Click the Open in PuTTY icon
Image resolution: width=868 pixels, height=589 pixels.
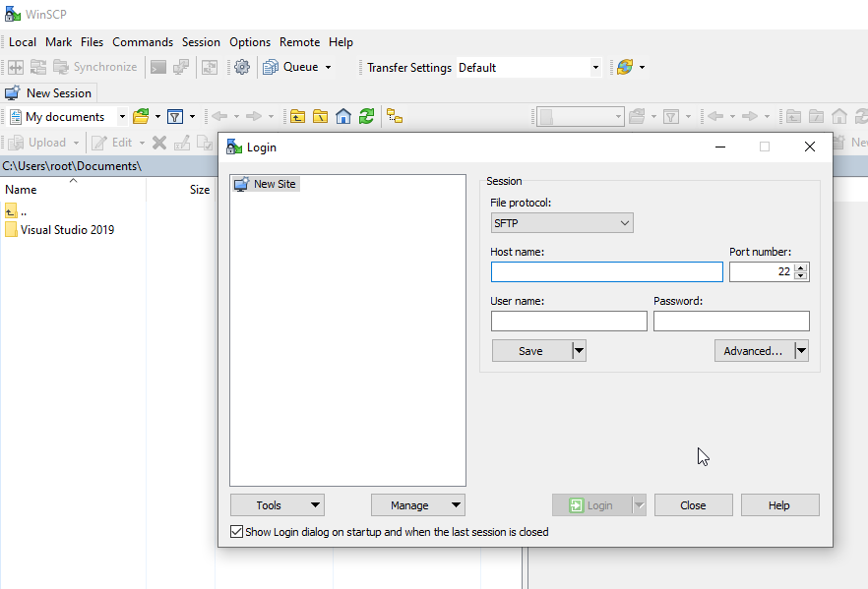tap(181, 68)
